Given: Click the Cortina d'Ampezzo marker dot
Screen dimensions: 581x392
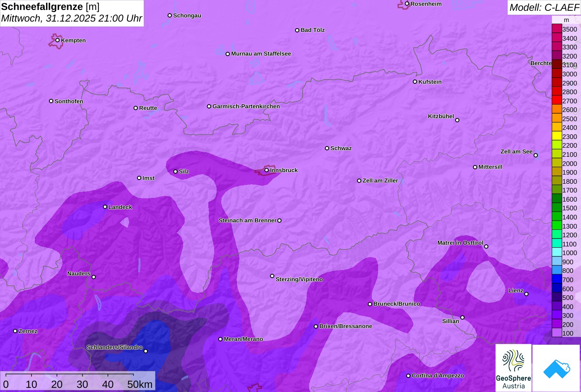Looking at the screenshot, I should pyautogui.click(x=408, y=376).
